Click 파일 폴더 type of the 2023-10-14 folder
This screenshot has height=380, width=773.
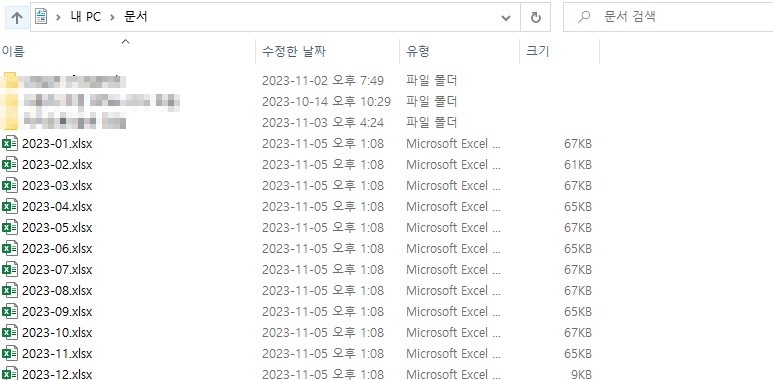(x=432, y=102)
